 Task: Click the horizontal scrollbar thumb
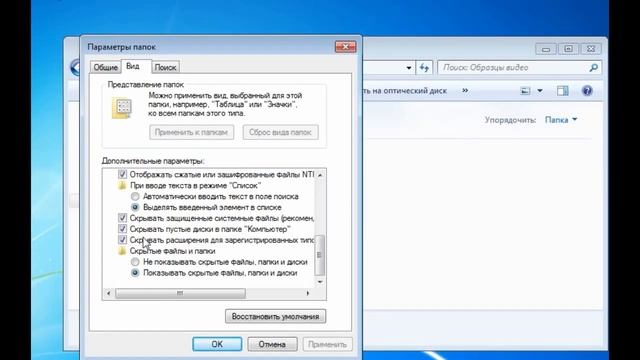point(180,293)
